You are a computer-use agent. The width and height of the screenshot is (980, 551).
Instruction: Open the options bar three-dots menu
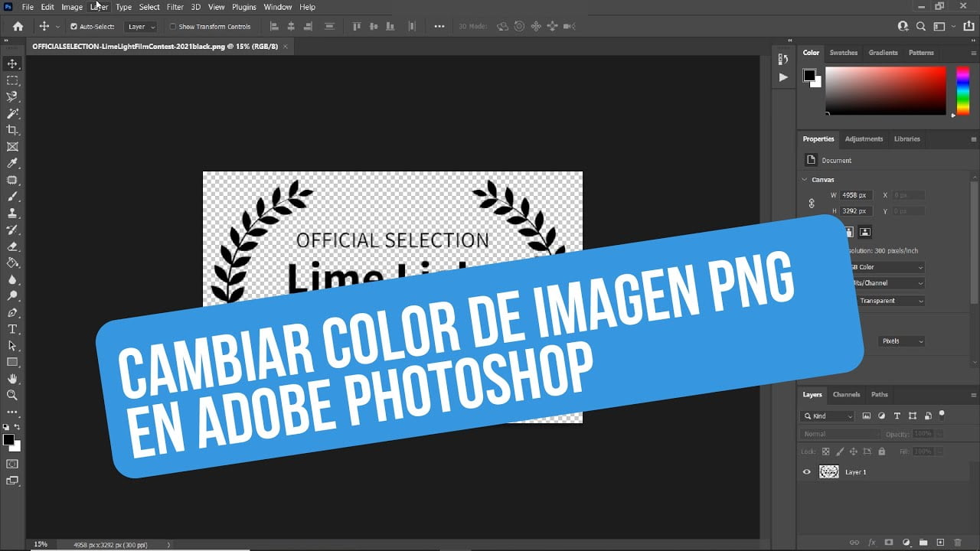tap(439, 26)
